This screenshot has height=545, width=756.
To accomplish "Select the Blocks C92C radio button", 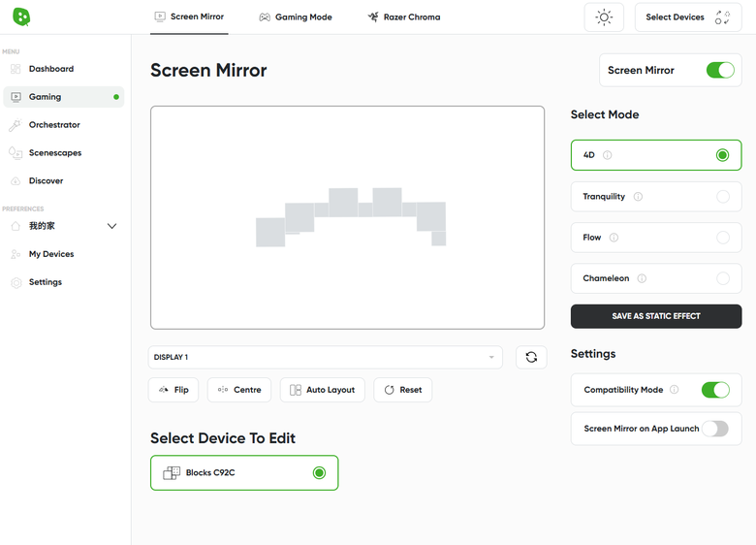I will tap(319, 472).
